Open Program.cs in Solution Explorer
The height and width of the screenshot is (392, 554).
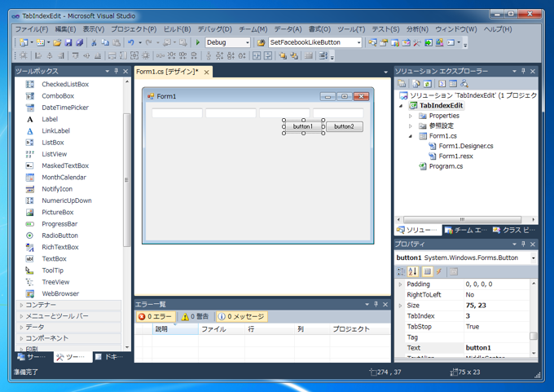(x=446, y=166)
